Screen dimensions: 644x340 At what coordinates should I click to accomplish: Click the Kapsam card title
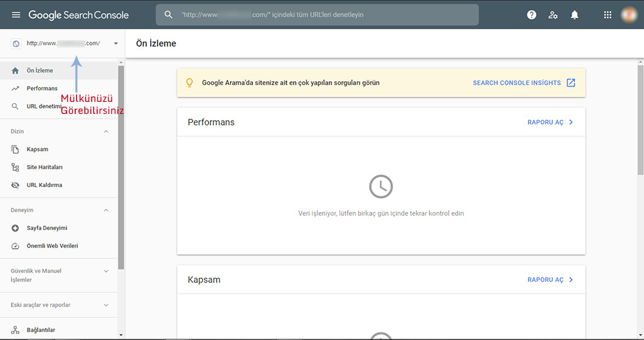click(x=204, y=280)
